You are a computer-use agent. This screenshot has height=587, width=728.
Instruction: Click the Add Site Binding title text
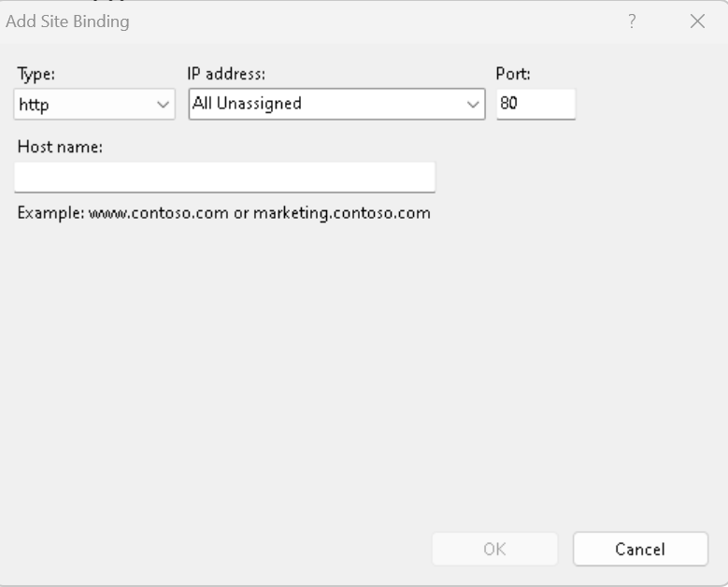click(67, 22)
